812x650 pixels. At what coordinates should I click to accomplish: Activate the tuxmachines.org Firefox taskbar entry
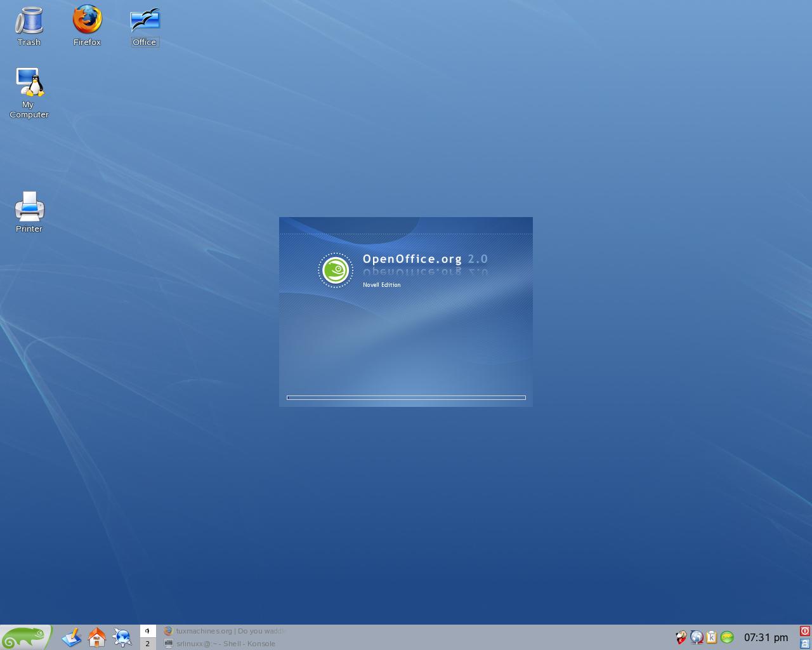click(225, 631)
